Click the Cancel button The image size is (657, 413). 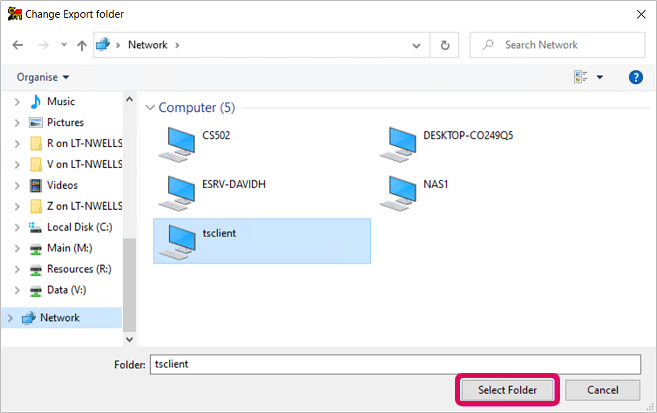tap(603, 390)
